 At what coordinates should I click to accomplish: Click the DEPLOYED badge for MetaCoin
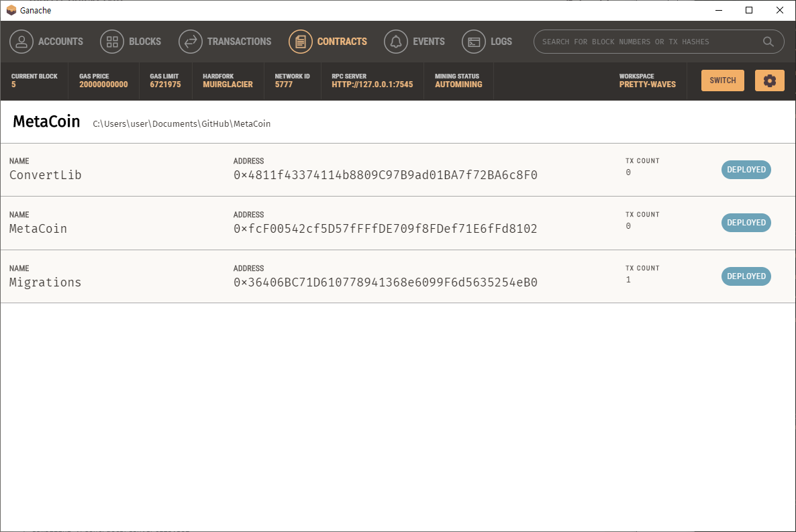746,222
